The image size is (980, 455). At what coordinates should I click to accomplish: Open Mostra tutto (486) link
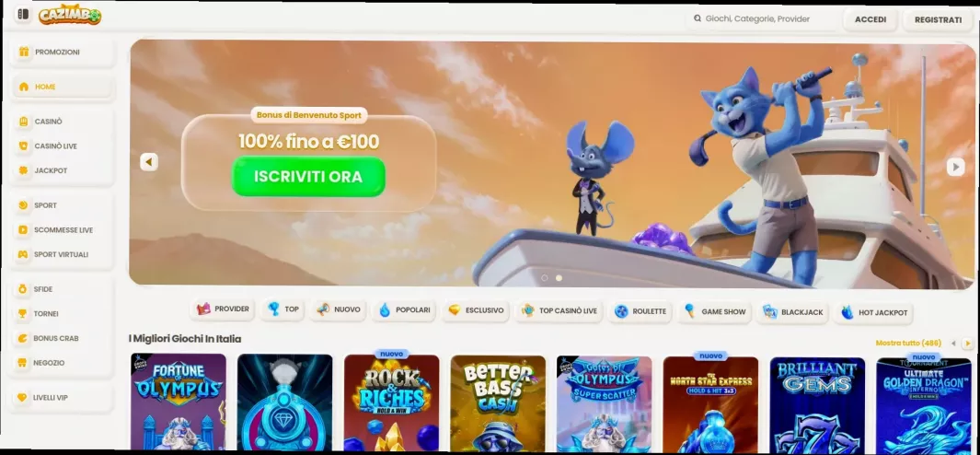point(908,343)
